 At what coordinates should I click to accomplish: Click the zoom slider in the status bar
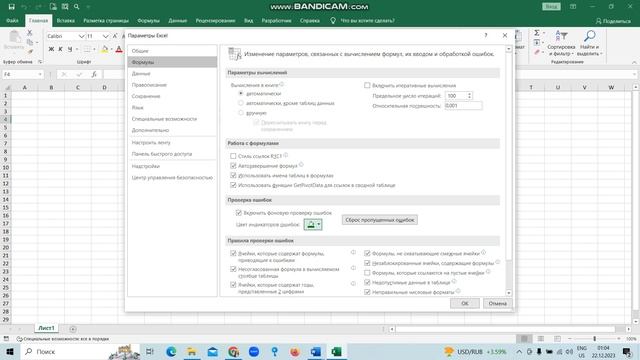click(595, 339)
